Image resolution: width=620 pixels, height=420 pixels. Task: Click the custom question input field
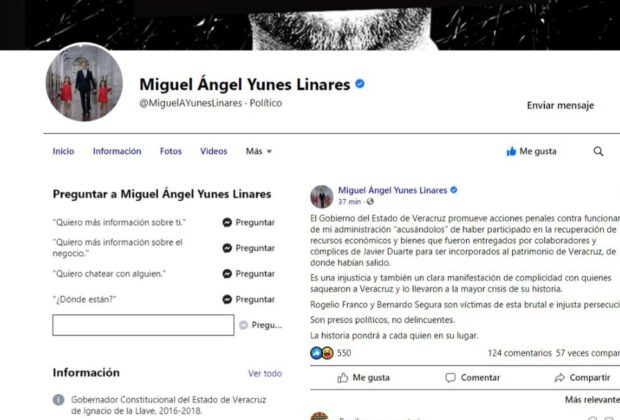pos(143,325)
